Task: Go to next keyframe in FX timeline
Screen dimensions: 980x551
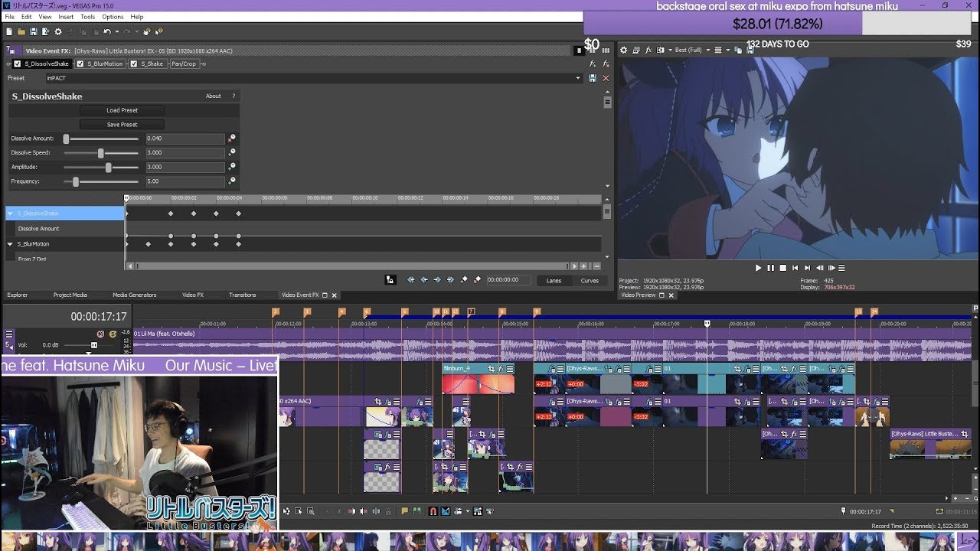Action: point(437,280)
